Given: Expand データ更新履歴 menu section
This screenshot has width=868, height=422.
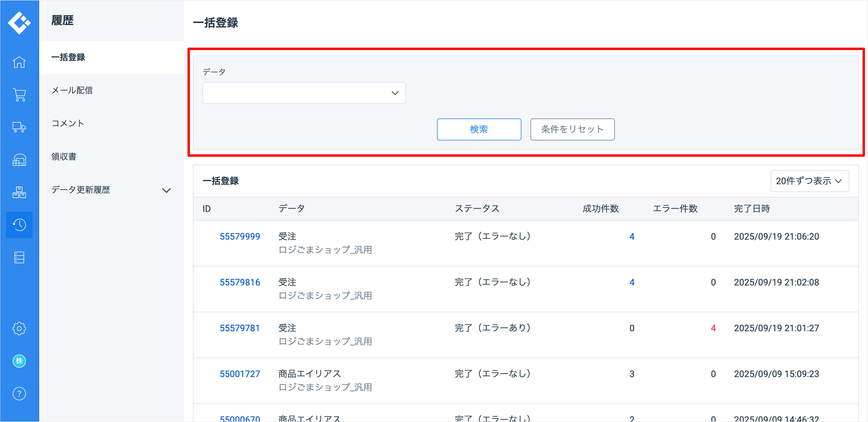Looking at the screenshot, I should [x=111, y=190].
